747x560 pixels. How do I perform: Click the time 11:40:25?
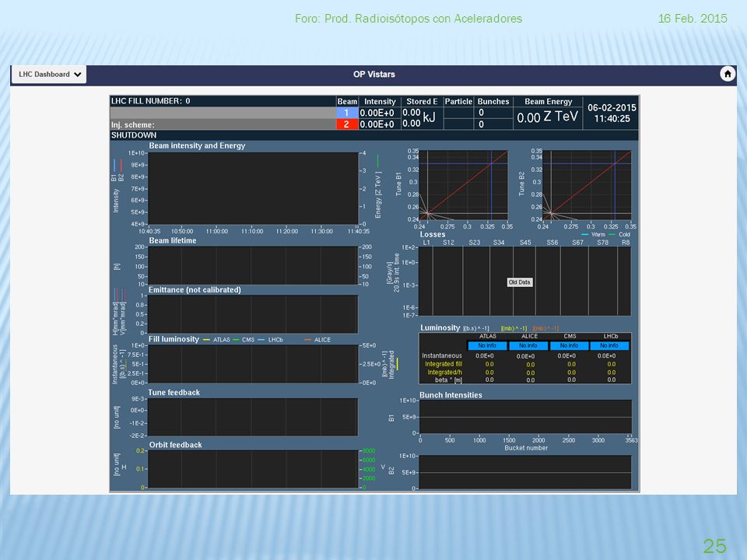(612, 118)
